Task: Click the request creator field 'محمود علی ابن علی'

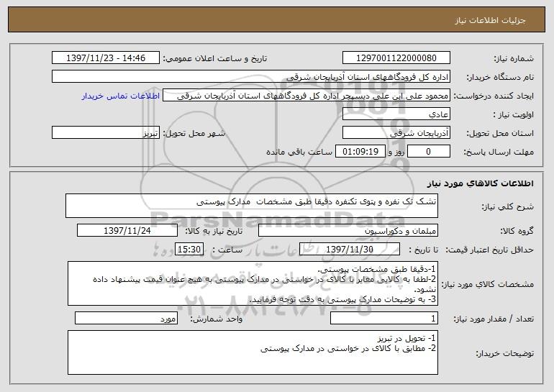Action: 306,96
